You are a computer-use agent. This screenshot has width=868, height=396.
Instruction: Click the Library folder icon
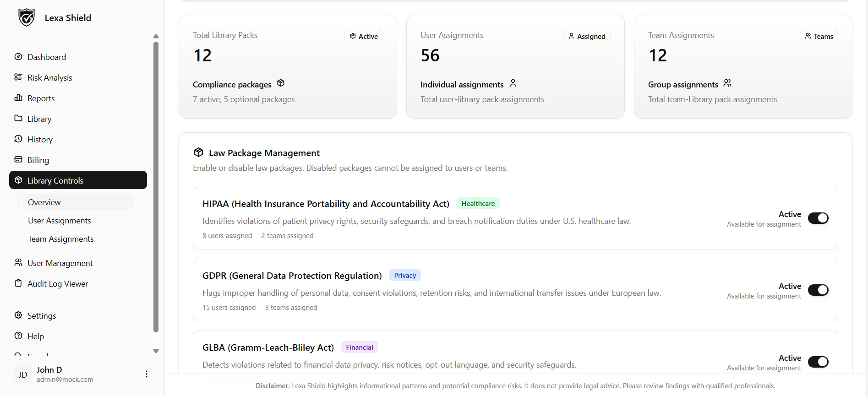[18, 118]
